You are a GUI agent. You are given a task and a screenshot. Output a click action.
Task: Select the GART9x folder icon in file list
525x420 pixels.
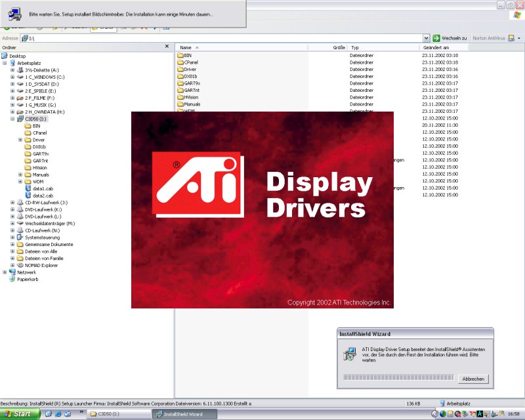pyautogui.click(x=180, y=83)
